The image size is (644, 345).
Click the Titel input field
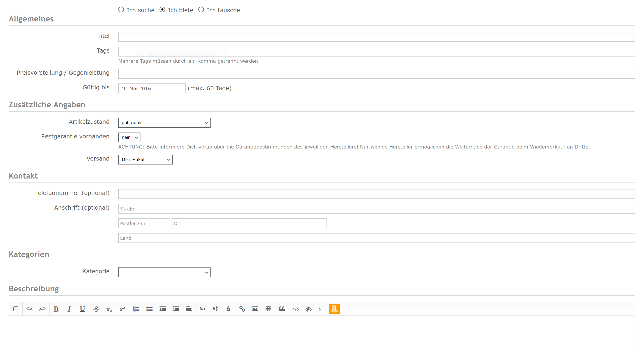coord(376,37)
